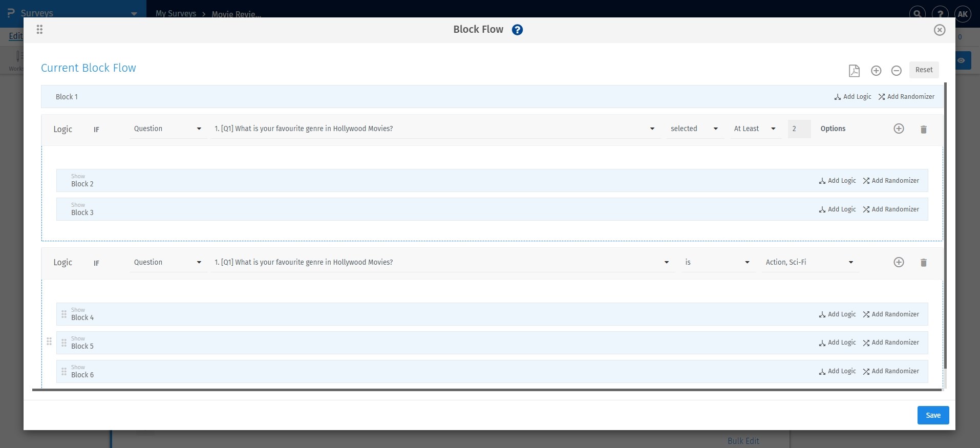Screen dimensions: 980x448
Task: Delete the second logic rule
Action: tap(924, 263)
